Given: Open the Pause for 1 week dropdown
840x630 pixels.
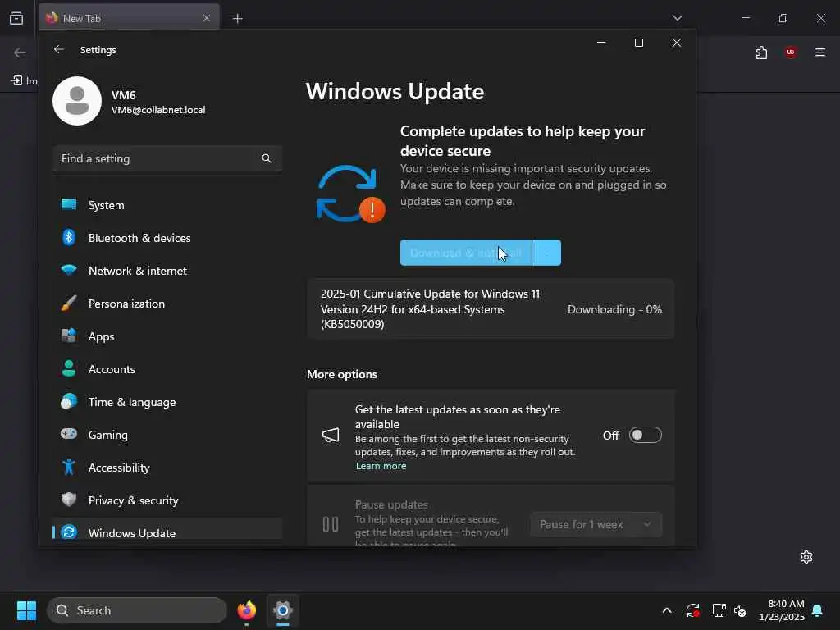Looking at the screenshot, I should click(596, 524).
